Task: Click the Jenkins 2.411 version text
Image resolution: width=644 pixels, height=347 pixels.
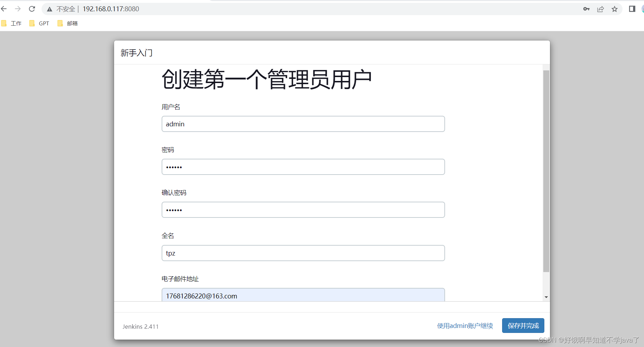Action: tap(140, 327)
